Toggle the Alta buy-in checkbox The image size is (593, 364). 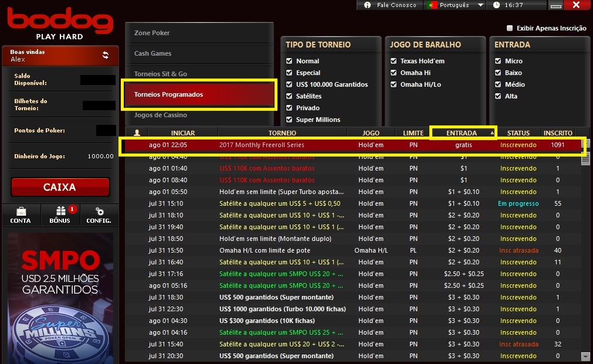pyautogui.click(x=498, y=96)
